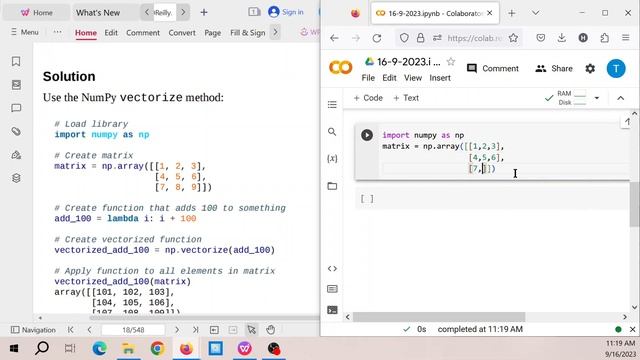Open the three-dots more options in PDF viewer

58,32
